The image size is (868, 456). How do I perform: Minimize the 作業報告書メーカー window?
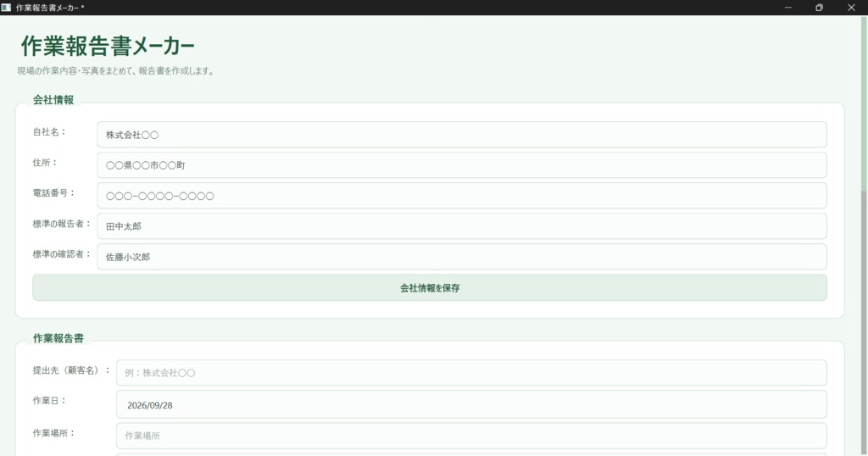click(x=787, y=8)
